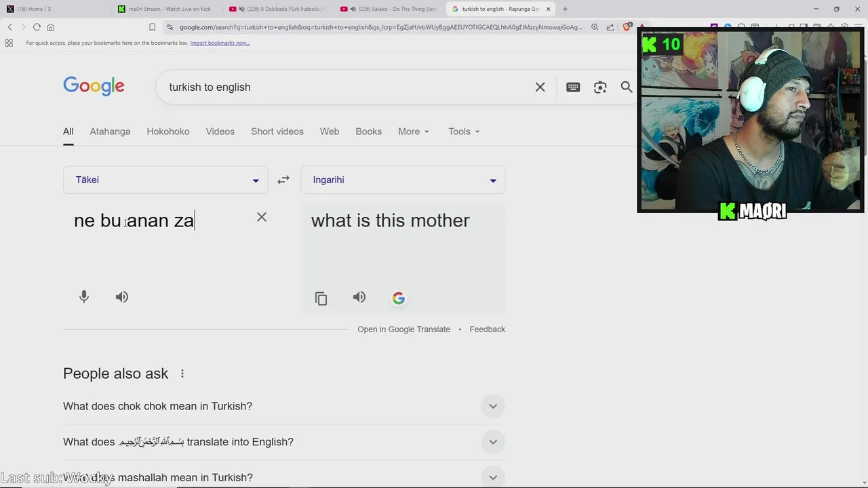The width and height of the screenshot is (868, 488).
Task: Copy the English translation to clipboard
Action: pyautogui.click(x=321, y=298)
